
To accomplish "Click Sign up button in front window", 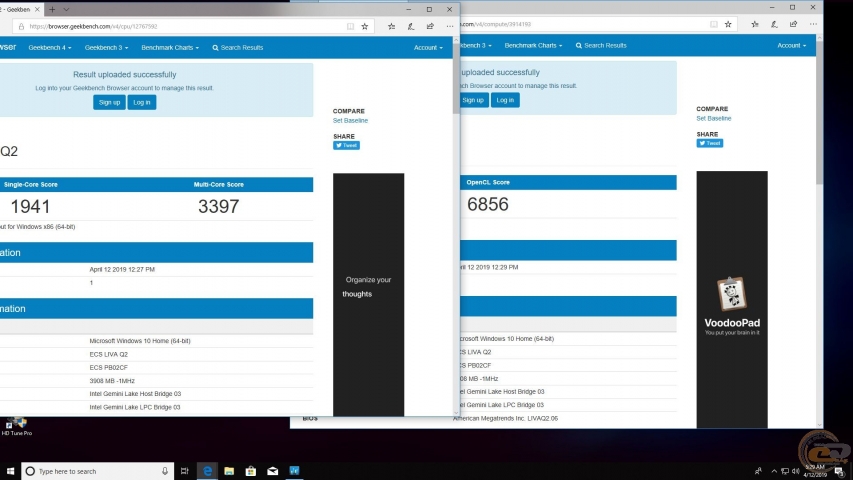I will [109, 102].
